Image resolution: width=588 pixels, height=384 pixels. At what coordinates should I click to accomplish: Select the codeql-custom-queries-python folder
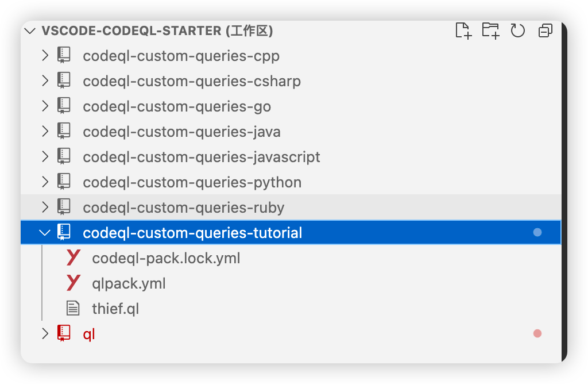pyautogui.click(x=192, y=182)
